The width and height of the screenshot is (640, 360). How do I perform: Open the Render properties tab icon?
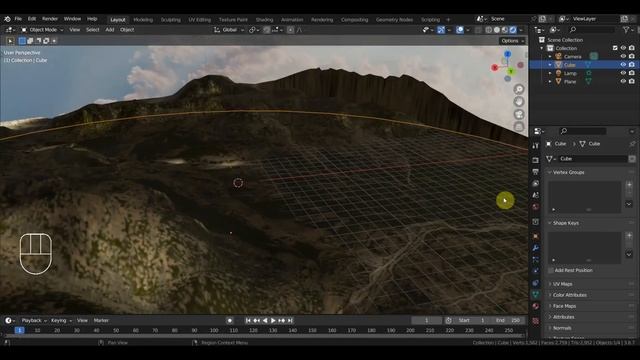click(536, 160)
